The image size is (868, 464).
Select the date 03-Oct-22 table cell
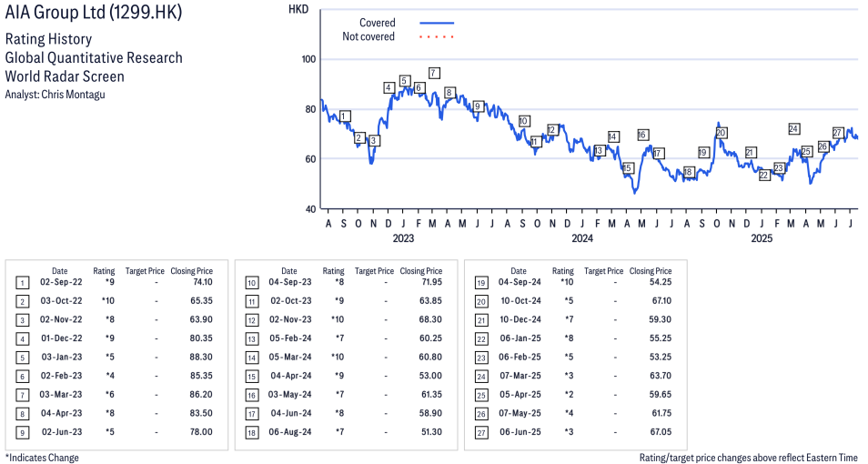pyautogui.click(x=61, y=300)
